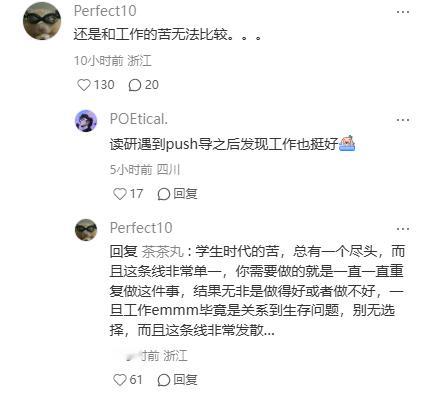
Task: Open Perfect10's avatar on the bottom reply
Action: pos(86,230)
